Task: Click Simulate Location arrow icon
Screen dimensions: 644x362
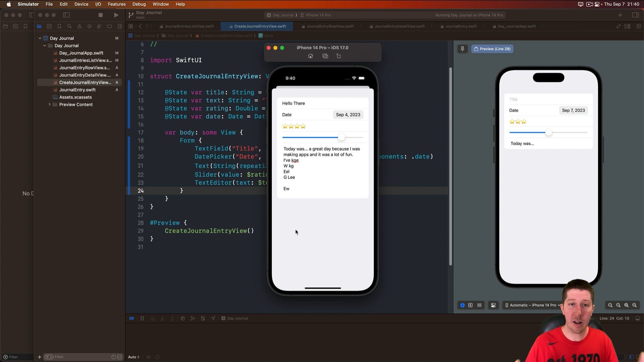Action: pos(213,318)
